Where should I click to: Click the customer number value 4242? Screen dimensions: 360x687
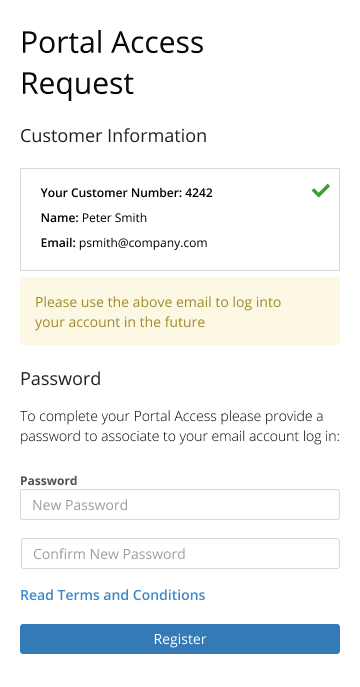[x=199, y=193]
